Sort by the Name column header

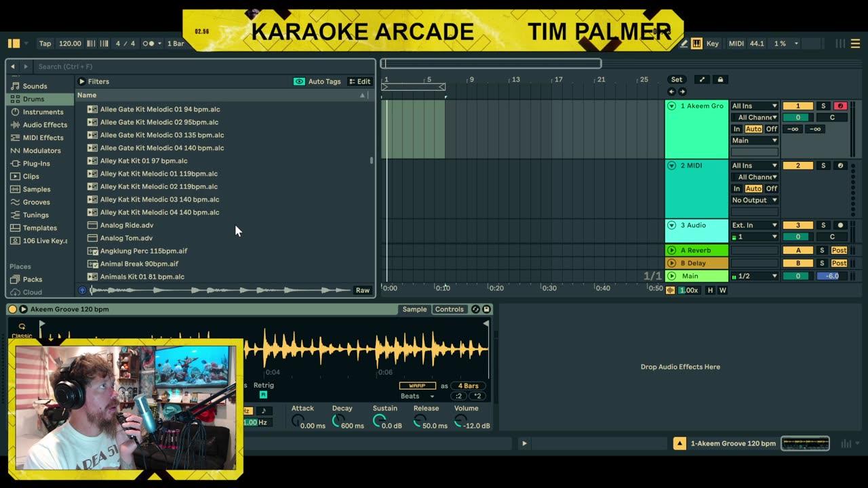pos(222,95)
